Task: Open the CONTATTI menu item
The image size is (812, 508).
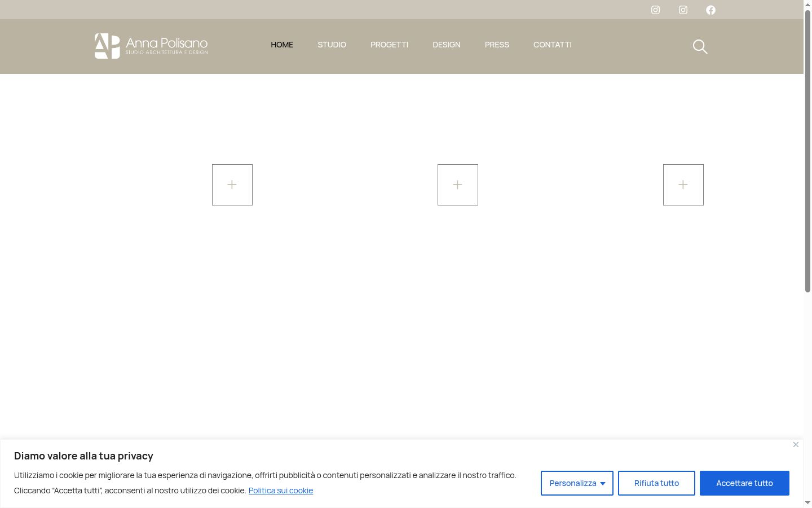Action: coord(553,45)
